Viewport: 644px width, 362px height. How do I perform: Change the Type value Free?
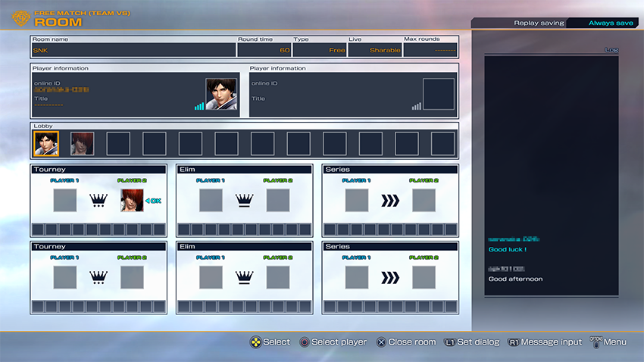[x=320, y=50]
